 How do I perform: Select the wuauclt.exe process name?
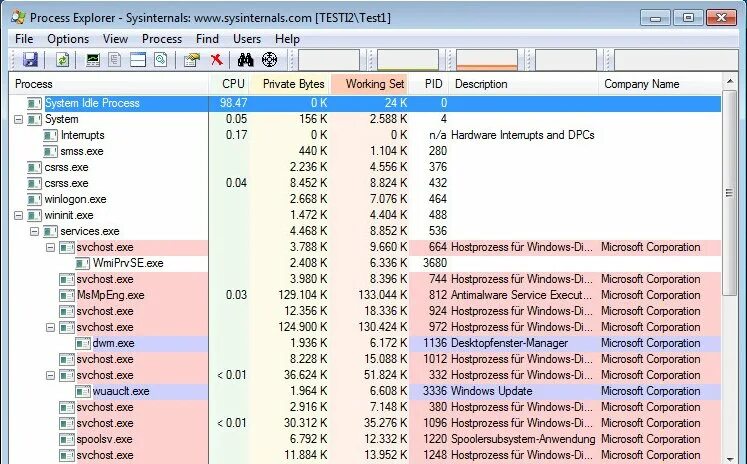[121, 391]
